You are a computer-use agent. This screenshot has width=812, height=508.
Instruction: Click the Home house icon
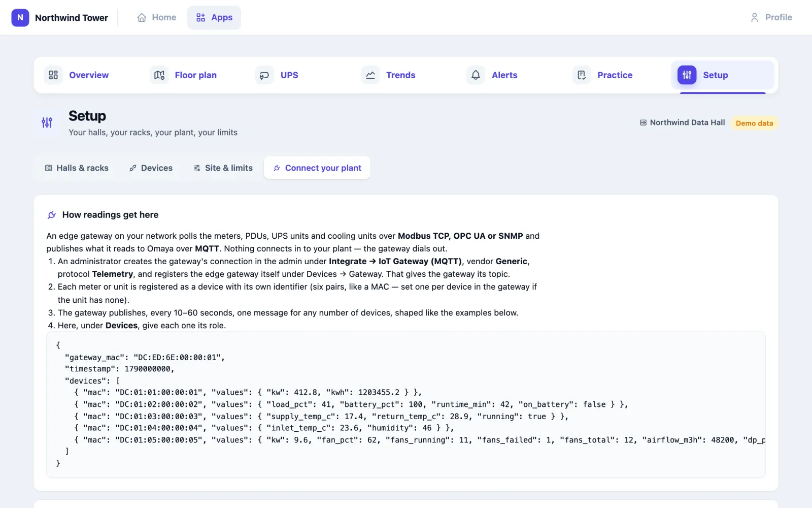click(x=142, y=18)
